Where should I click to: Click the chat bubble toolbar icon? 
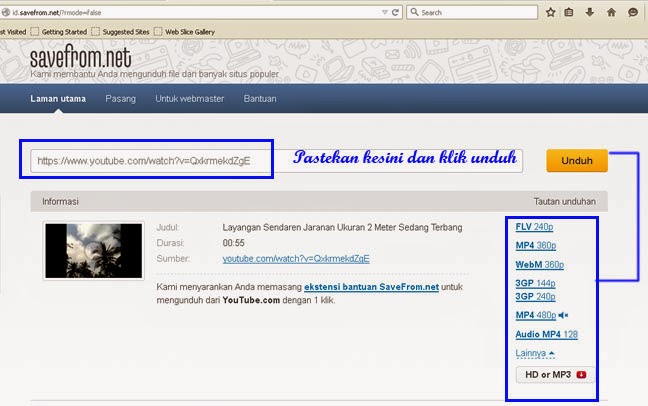(633, 12)
